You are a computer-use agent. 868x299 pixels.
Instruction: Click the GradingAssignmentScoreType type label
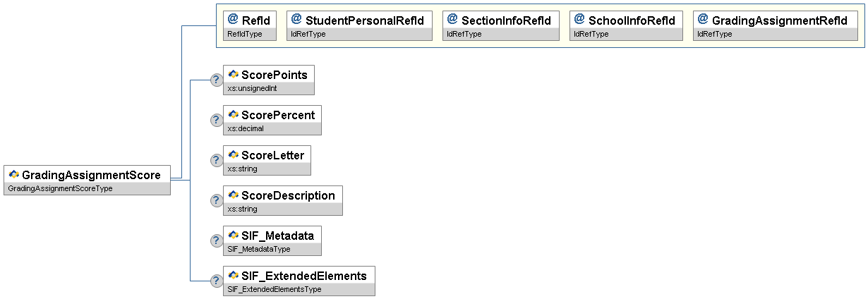pyautogui.click(x=61, y=188)
